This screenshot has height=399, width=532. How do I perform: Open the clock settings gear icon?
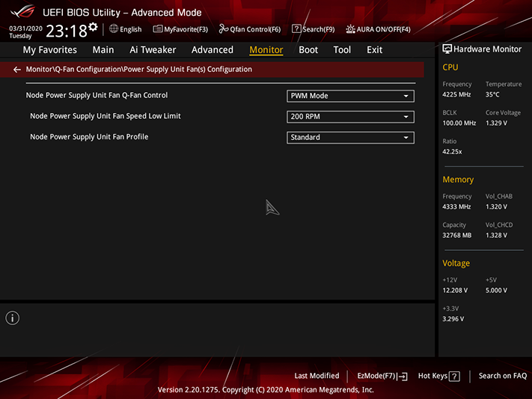(93, 27)
